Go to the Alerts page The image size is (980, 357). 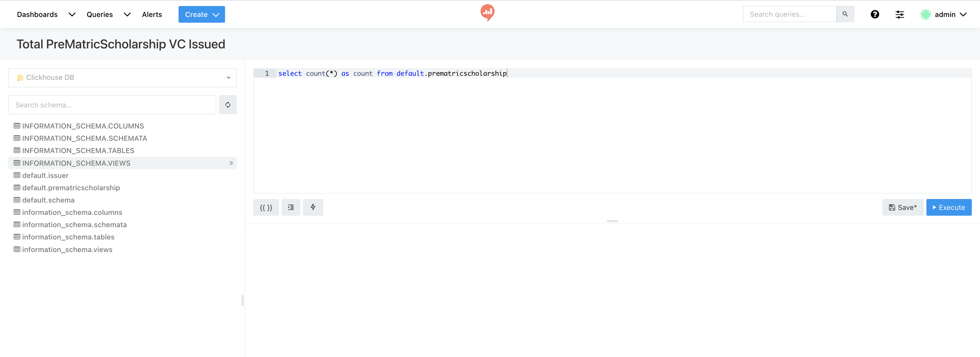(x=152, y=14)
